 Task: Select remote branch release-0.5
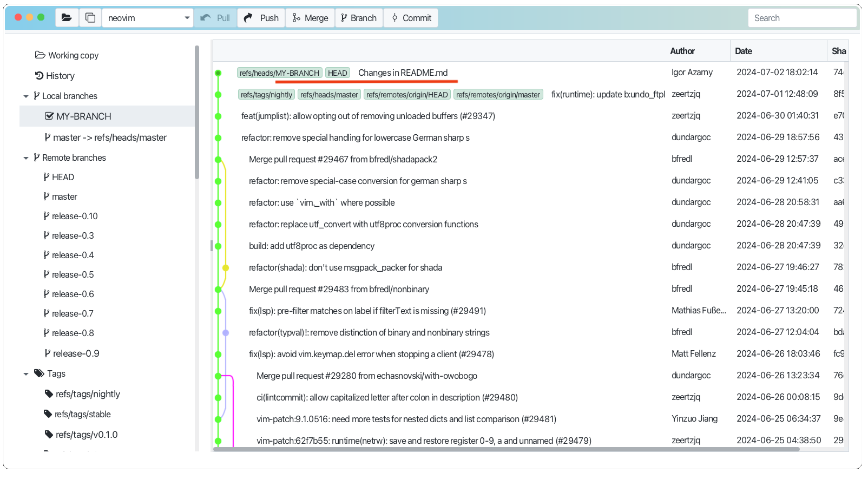pyautogui.click(x=69, y=274)
